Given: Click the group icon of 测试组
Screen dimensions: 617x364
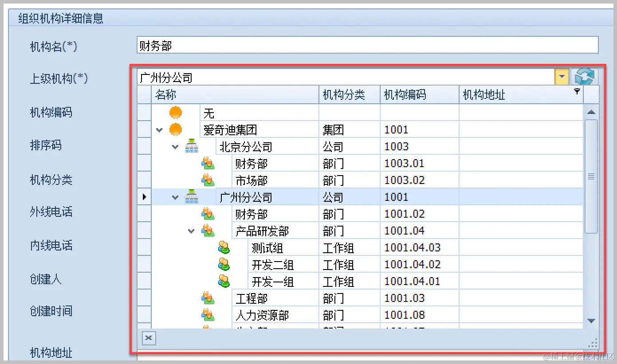Looking at the screenshot, I should pyautogui.click(x=224, y=247).
